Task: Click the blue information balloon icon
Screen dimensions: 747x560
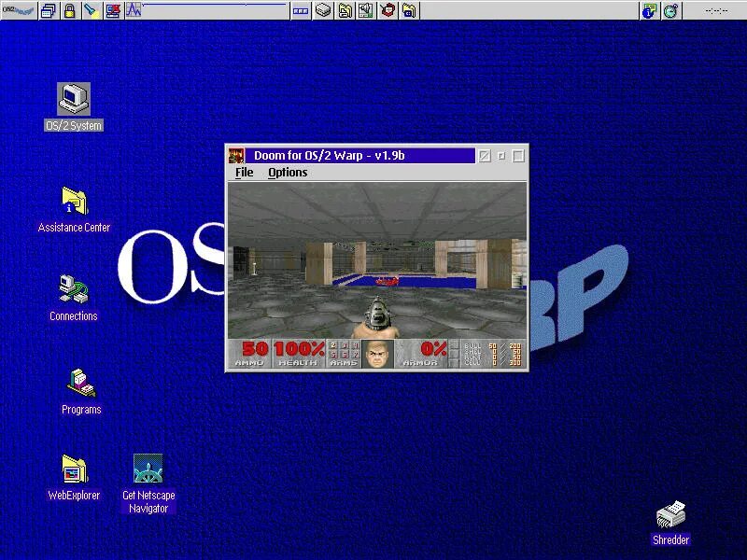Action: (649, 10)
